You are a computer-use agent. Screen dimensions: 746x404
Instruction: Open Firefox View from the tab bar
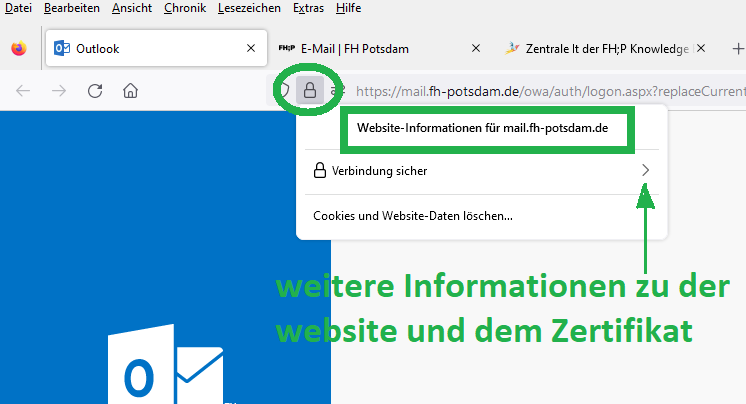click(x=18, y=48)
